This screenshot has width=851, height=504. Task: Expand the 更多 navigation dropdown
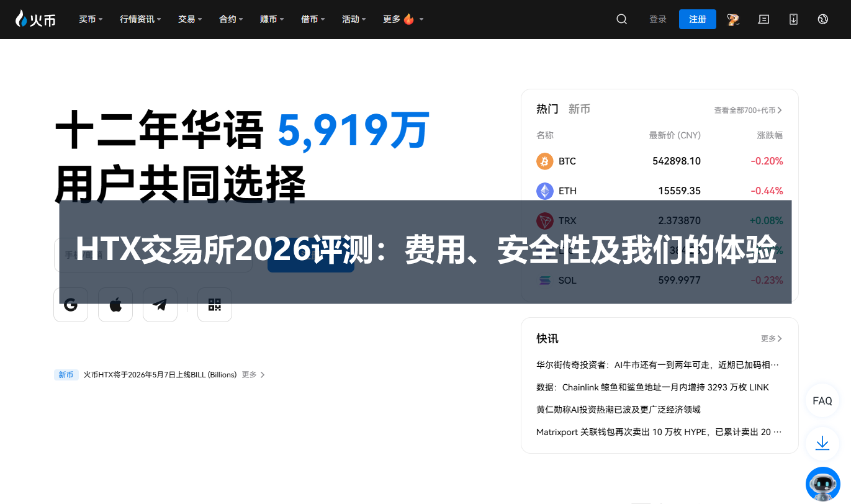coord(403,19)
